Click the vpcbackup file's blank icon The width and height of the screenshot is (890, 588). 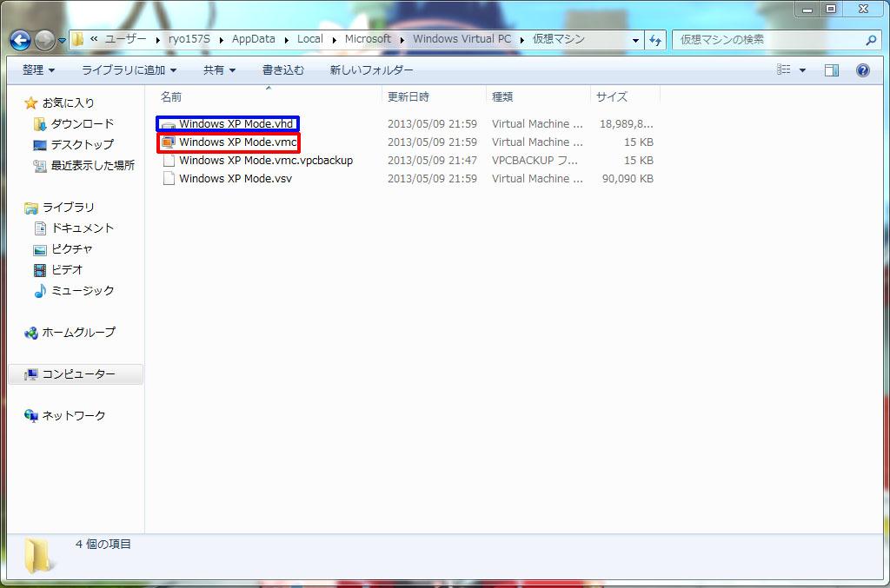(168, 161)
